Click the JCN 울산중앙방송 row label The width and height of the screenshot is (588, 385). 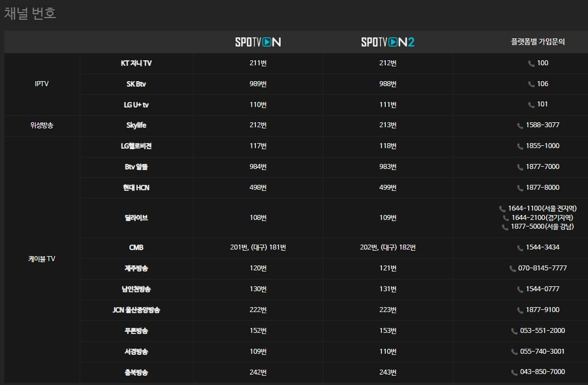tap(136, 310)
